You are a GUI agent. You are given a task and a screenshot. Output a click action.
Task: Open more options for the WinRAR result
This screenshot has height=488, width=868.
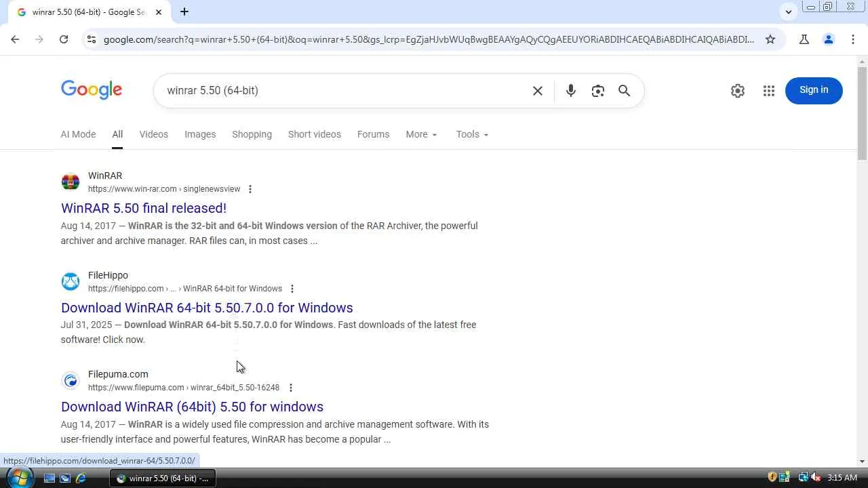[250, 189]
